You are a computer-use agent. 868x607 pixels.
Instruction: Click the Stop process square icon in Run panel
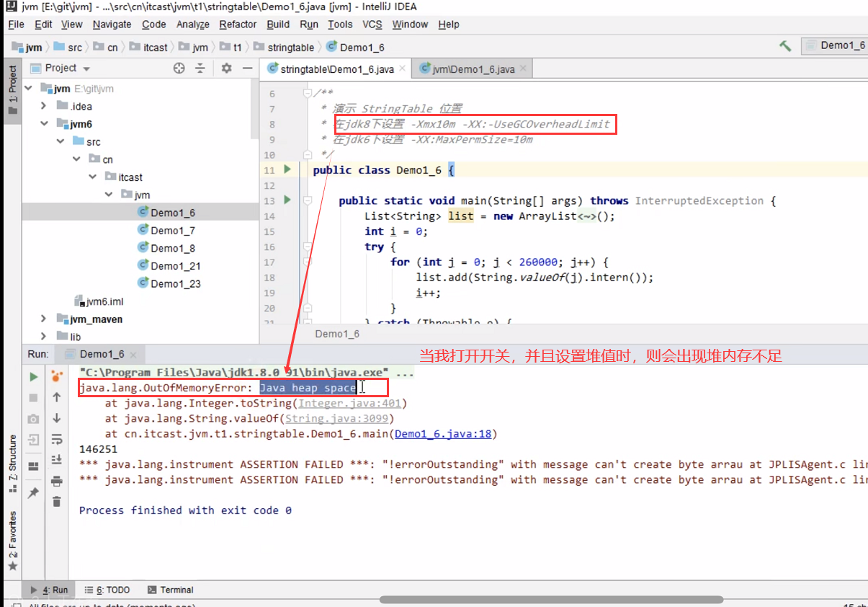pos(34,397)
